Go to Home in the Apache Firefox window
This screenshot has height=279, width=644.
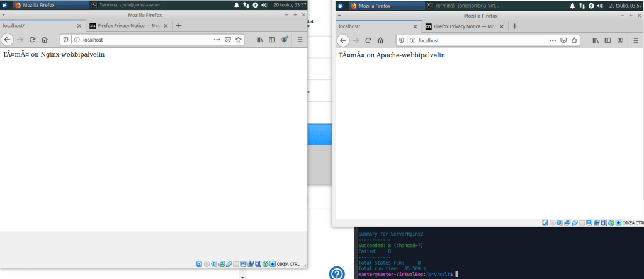point(380,40)
